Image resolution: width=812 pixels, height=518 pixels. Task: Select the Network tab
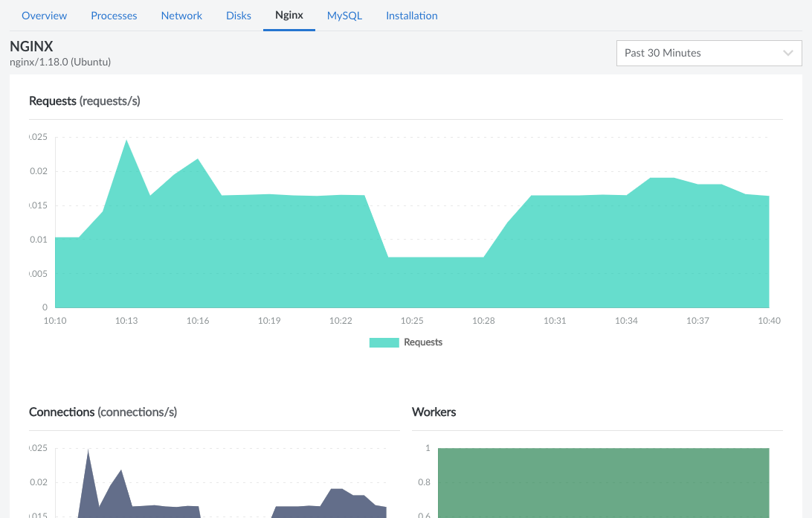coord(181,15)
